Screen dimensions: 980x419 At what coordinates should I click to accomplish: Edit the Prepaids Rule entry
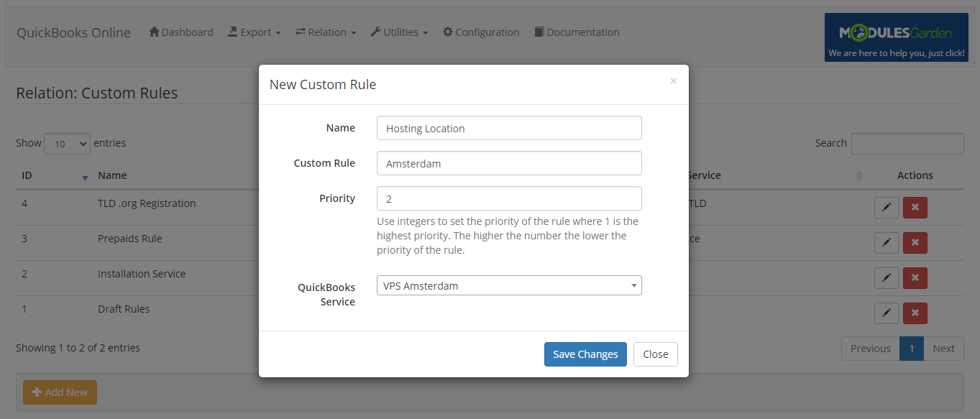(x=886, y=242)
